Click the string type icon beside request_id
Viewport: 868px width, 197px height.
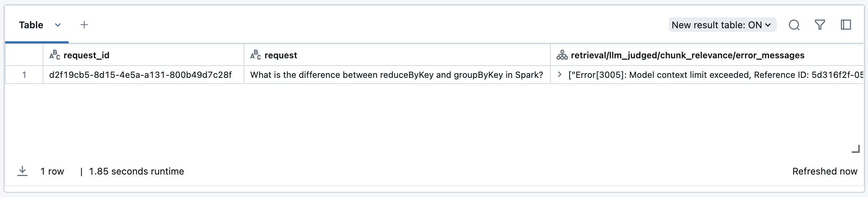coord(55,55)
